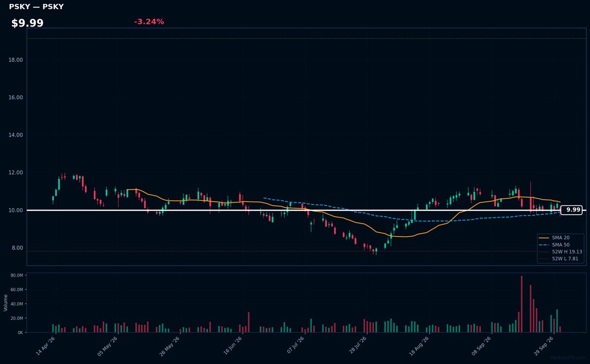Click the tallest red volume bar
590x364 pixels.
pyautogui.click(x=522, y=304)
